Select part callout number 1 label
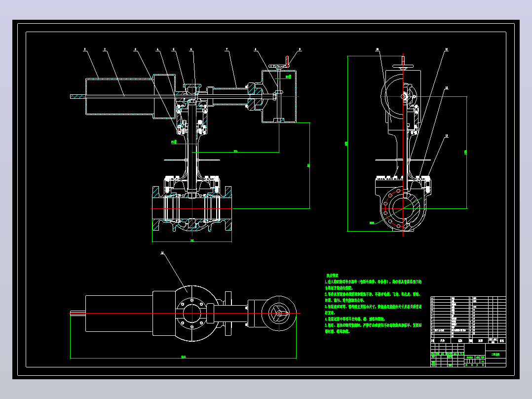This screenshot has width=532, height=399. click(85, 49)
